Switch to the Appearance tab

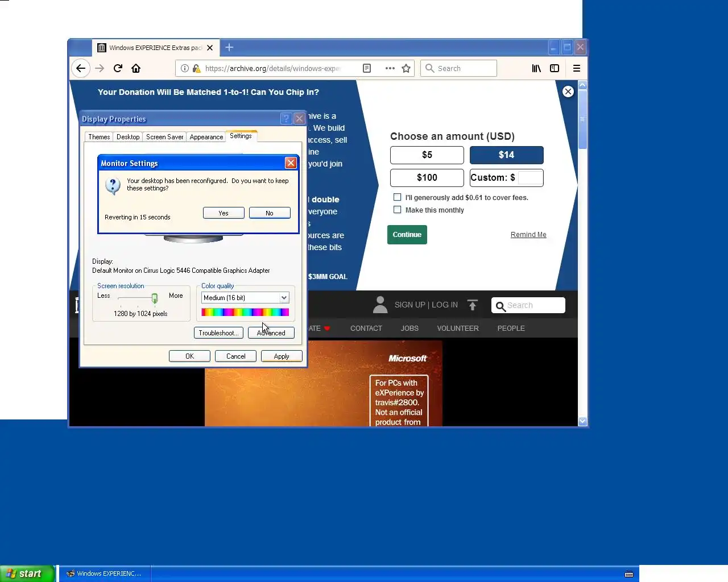coord(206,137)
